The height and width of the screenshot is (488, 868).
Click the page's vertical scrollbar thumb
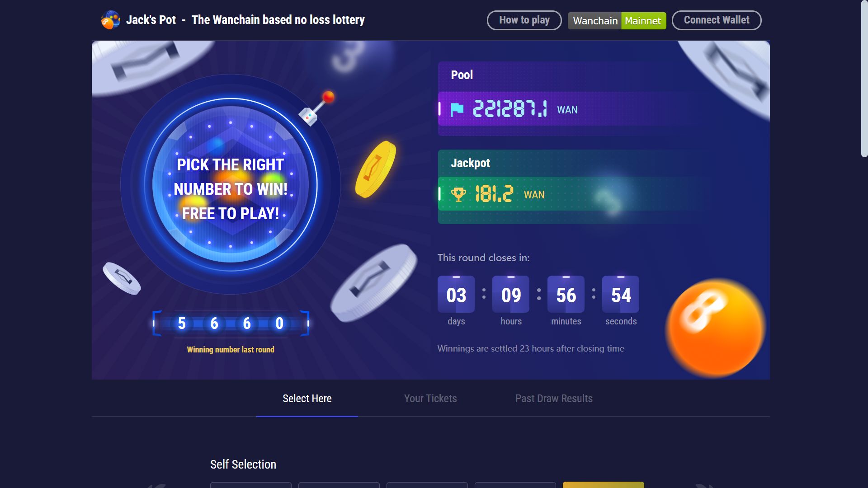click(864, 79)
